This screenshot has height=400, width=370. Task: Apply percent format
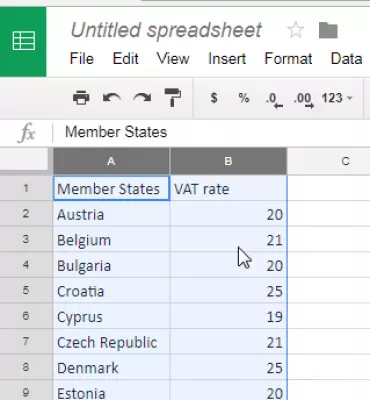(x=244, y=98)
